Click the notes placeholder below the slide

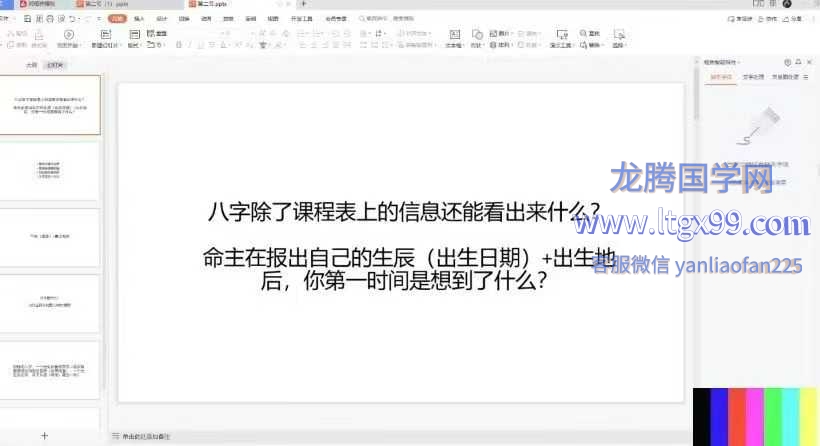pyautogui.click(x=150, y=437)
